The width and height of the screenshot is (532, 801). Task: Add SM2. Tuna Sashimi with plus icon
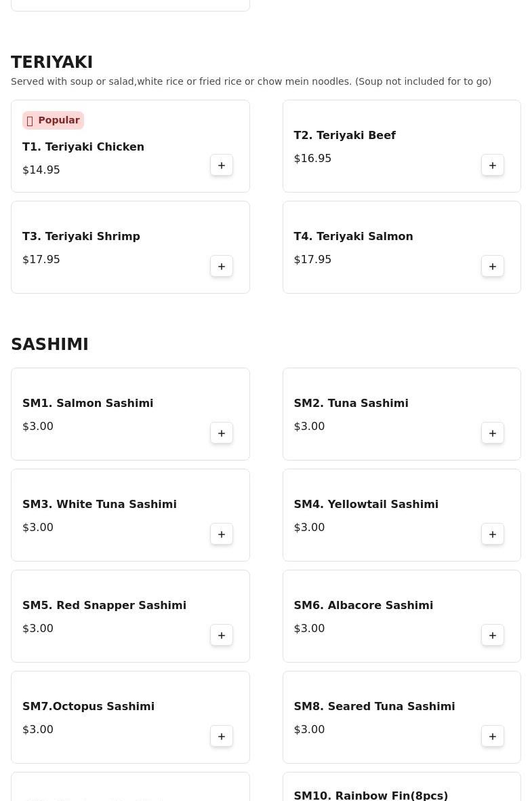pyautogui.click(x=493, y=433)
